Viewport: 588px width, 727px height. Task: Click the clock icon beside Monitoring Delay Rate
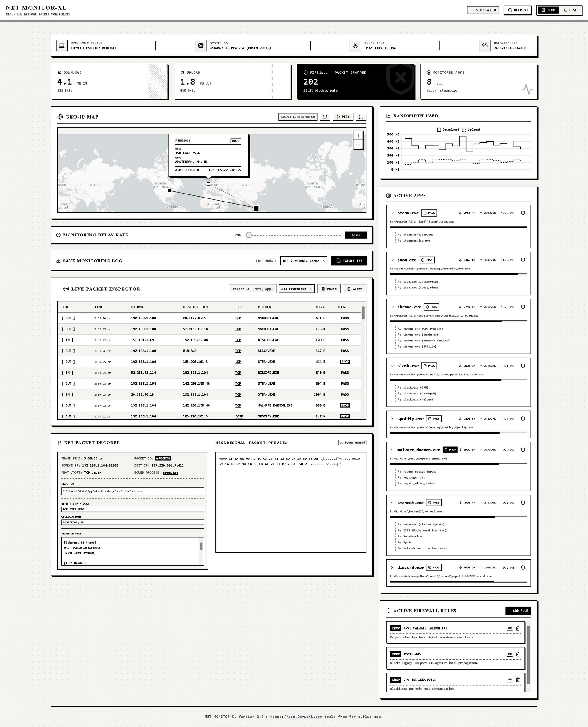pos(58,235)
